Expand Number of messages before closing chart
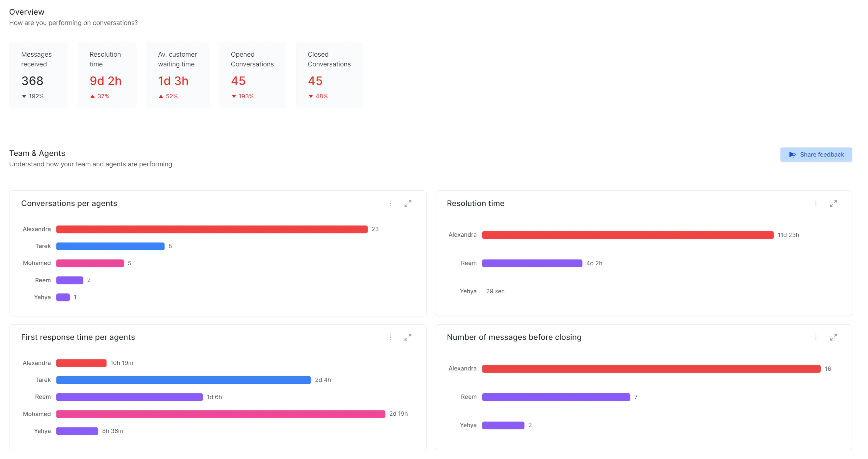 click(x=833, y=337)
